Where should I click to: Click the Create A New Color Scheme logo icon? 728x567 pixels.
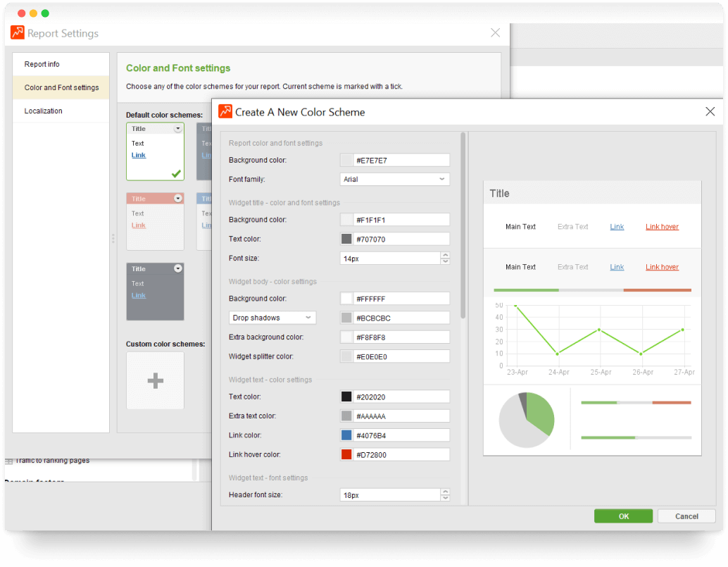225,111
